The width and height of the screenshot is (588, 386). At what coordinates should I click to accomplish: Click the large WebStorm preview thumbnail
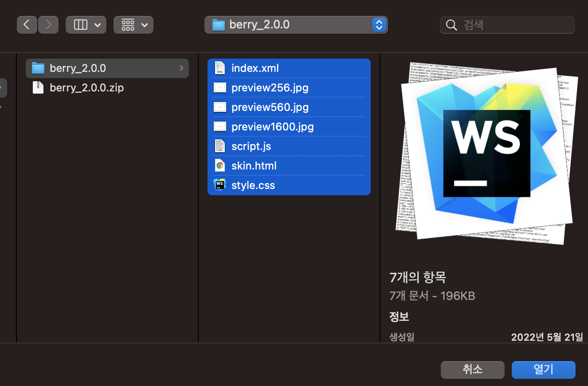pyautogui.click(x=487, y=153)
